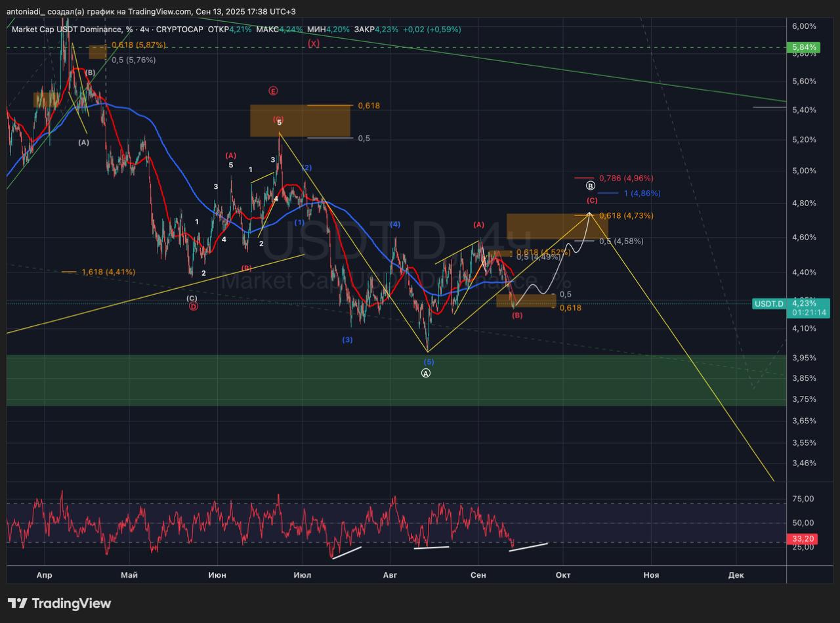Click the circled red E wave label
Screen dimensions: 840x623
pyautogui.click(x=273, y=91)
